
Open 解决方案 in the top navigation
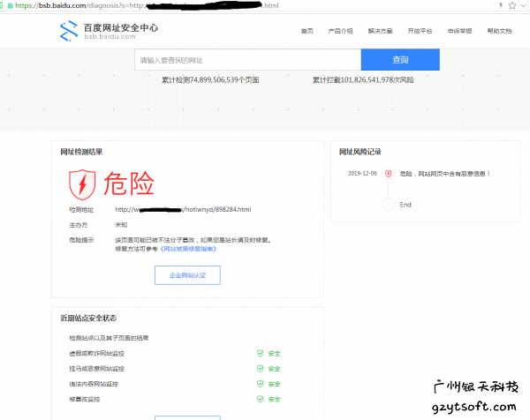tap(380, 31)
